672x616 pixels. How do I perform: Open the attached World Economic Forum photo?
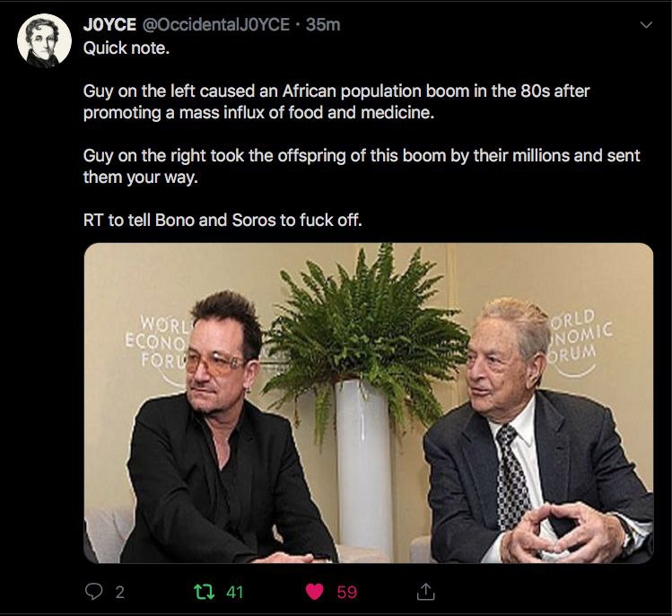click(x=368, y=403)
